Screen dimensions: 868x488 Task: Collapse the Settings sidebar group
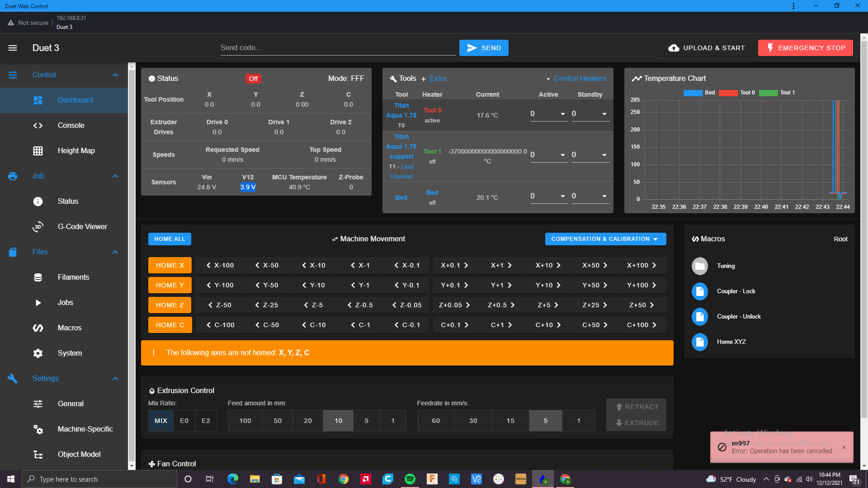click(x=115, y=379)
